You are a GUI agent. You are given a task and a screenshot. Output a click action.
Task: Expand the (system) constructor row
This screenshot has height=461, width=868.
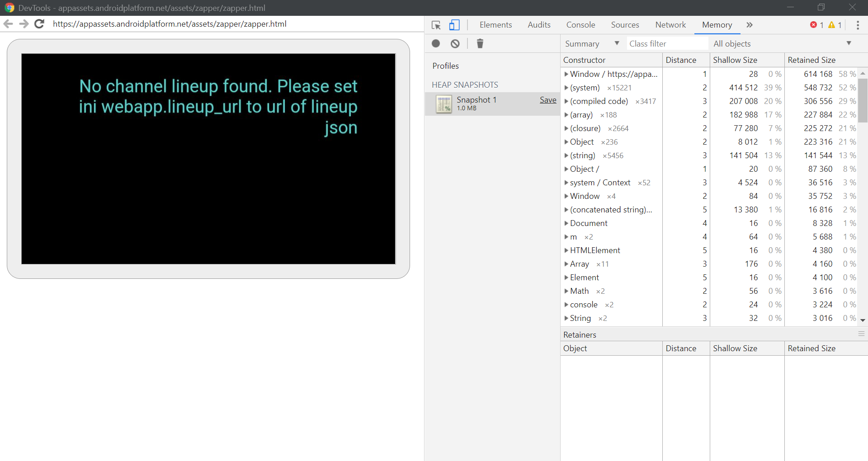[x=566, y=88]
